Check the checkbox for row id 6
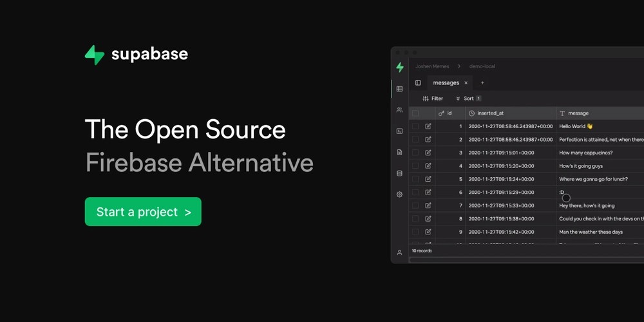Screen dimensions: 644x322 pos(415,192)
